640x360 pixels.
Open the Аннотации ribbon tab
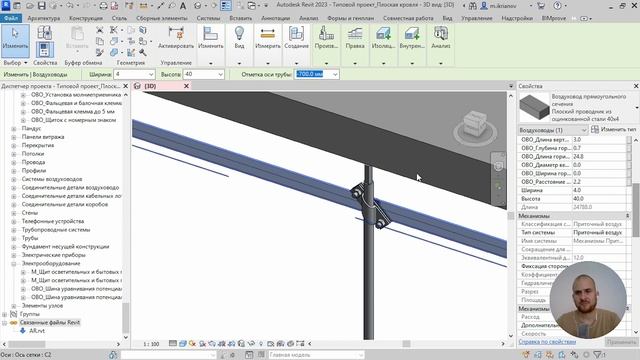[x=276, y=18]
